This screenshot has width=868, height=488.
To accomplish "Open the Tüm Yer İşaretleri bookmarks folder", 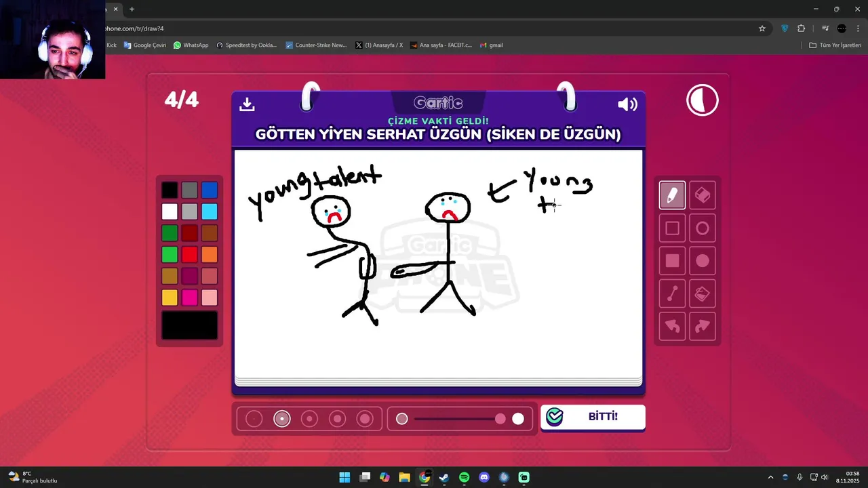I will click(x=835, y=45).
